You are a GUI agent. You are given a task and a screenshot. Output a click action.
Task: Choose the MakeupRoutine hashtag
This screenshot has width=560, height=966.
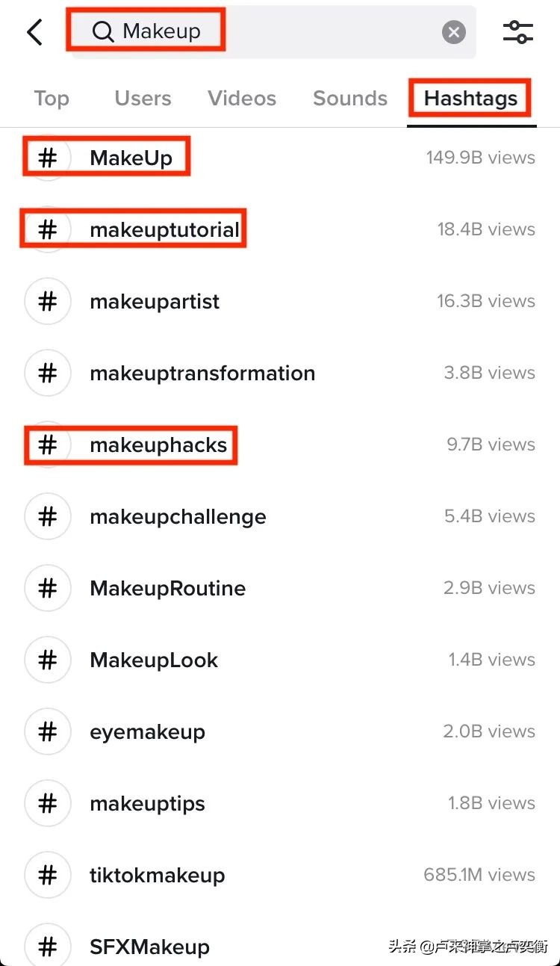pyautogui.click(x=167, y=589)
